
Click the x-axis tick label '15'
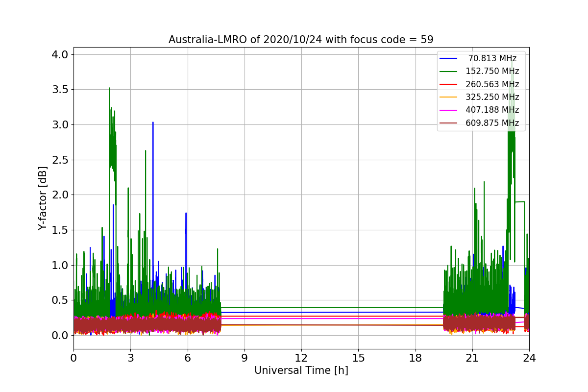pyautogui.click(x=358, y=358)
